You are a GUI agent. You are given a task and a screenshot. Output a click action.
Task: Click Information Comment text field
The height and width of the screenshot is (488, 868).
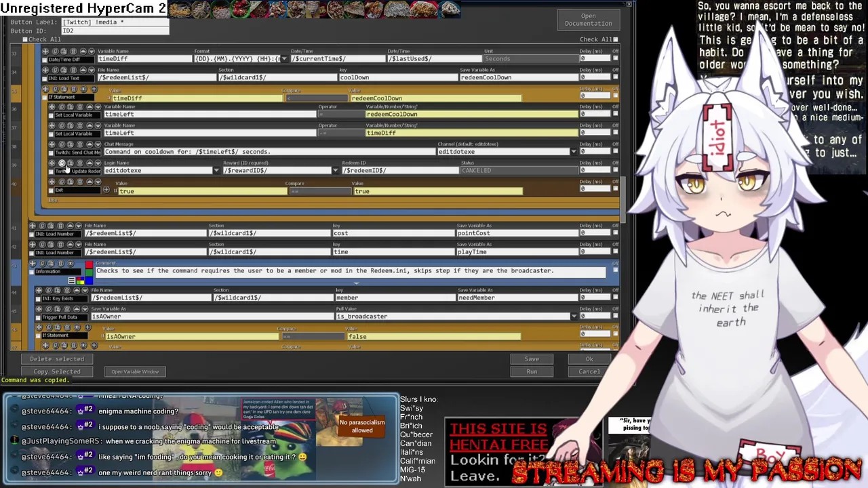[x=350, y=271]
